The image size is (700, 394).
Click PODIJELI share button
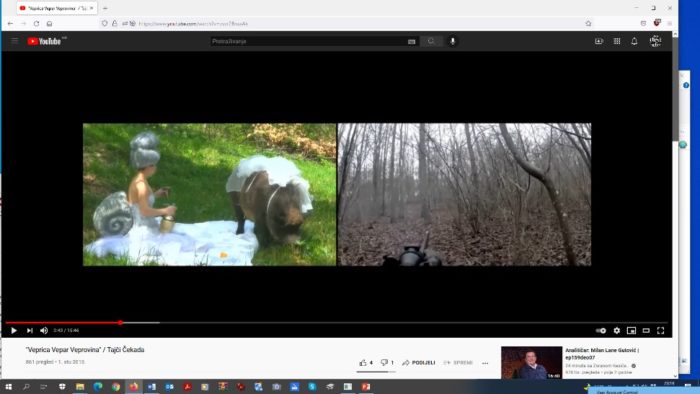418,363
